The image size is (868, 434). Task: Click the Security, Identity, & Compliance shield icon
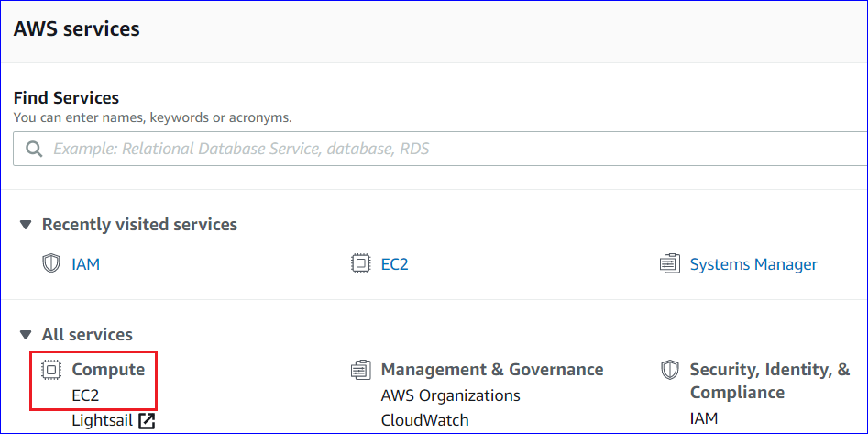[x=670, y=369]
